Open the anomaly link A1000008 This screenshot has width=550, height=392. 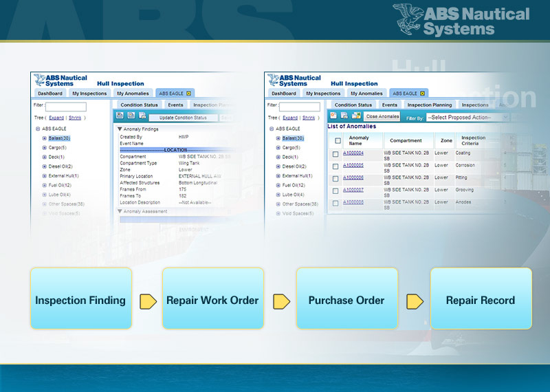[353, 202]
